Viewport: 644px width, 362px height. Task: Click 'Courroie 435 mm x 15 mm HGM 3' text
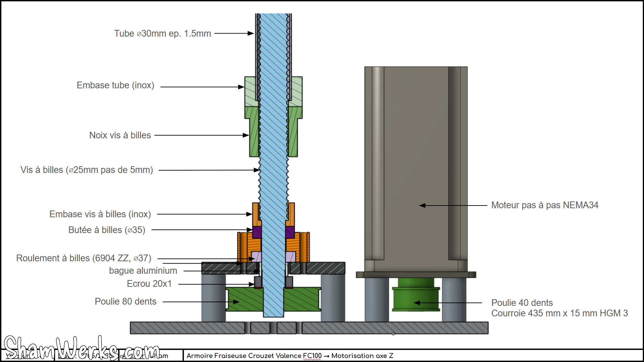point(559,313)
